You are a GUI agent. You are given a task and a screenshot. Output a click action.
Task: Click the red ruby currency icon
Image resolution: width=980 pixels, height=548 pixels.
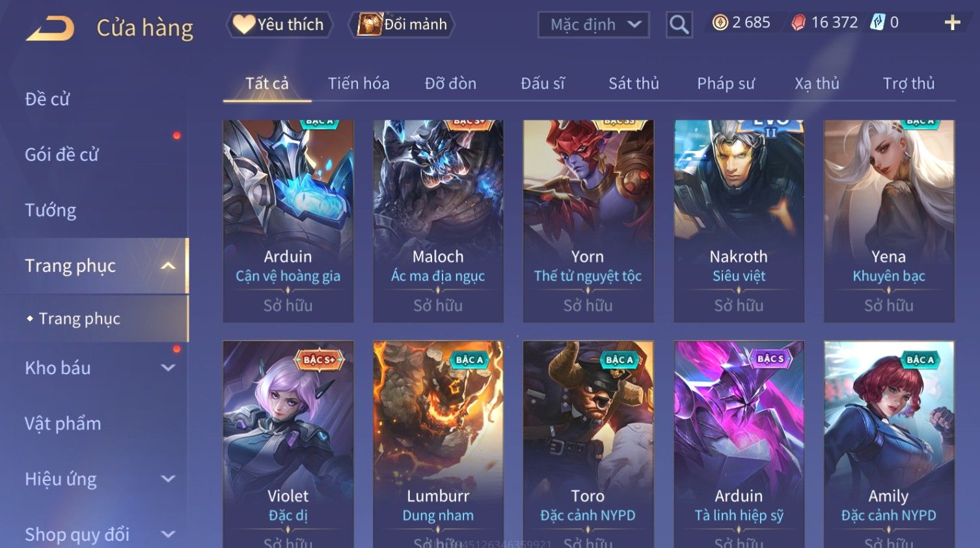798,23
